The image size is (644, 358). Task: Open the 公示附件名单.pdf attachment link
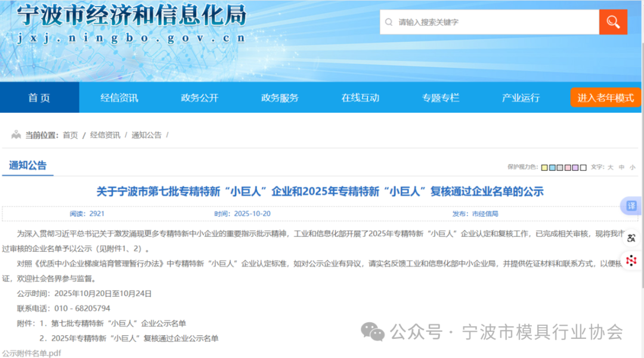(31, 353)
